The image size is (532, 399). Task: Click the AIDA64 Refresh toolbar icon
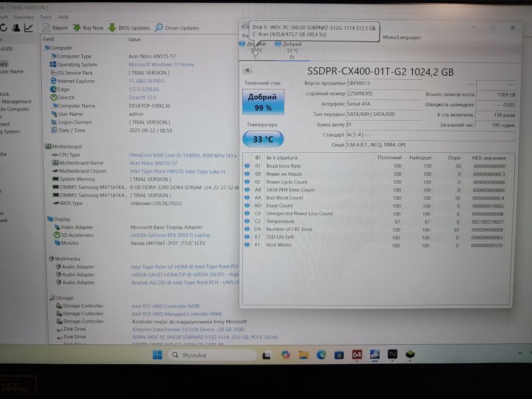pyautogui.click(x=3, y=28)
